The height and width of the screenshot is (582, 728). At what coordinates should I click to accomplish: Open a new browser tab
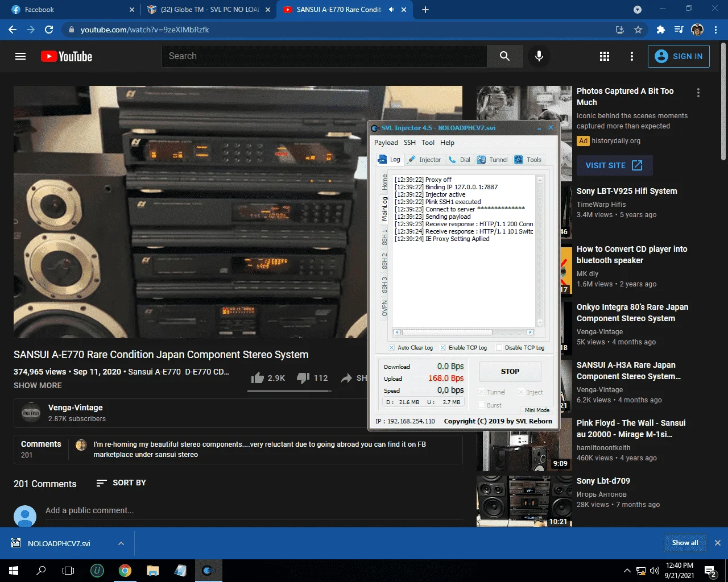pos(425,10)
